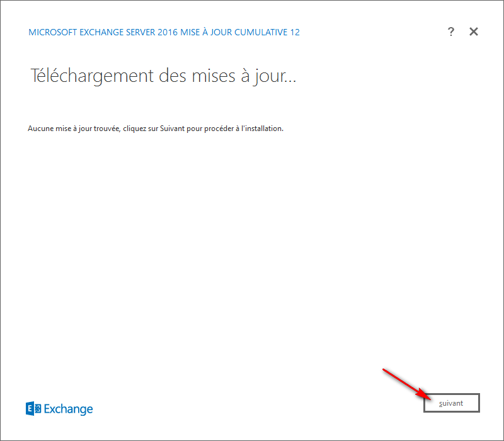The height and width of the screenshot is (441, 504).
Task: Click CUMULATIVE 12 in the window title
Action: 267,32
